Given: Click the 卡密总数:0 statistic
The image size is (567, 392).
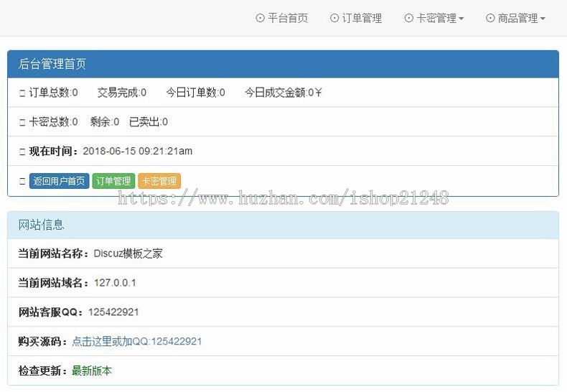Looking at the screenshot, I should pyautogui.click(x=53, y=122).
